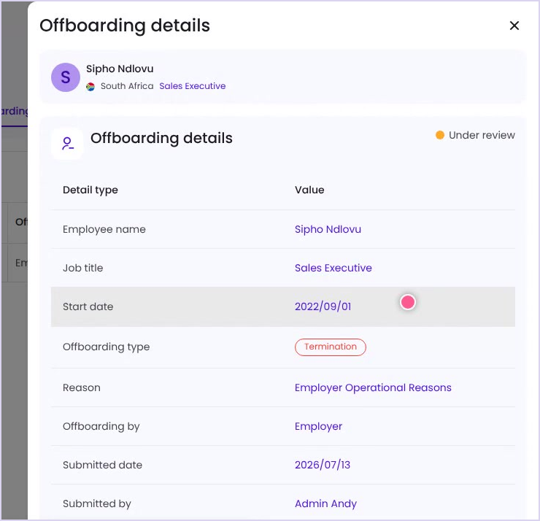Close the Offboarding details panel
The height and width of the screenshot is (521, 540).
pos(514,25)
